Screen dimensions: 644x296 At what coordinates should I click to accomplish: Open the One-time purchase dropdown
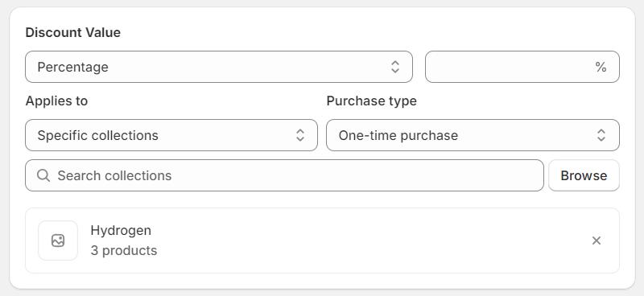pyautogui.click(x=473, y=135)
